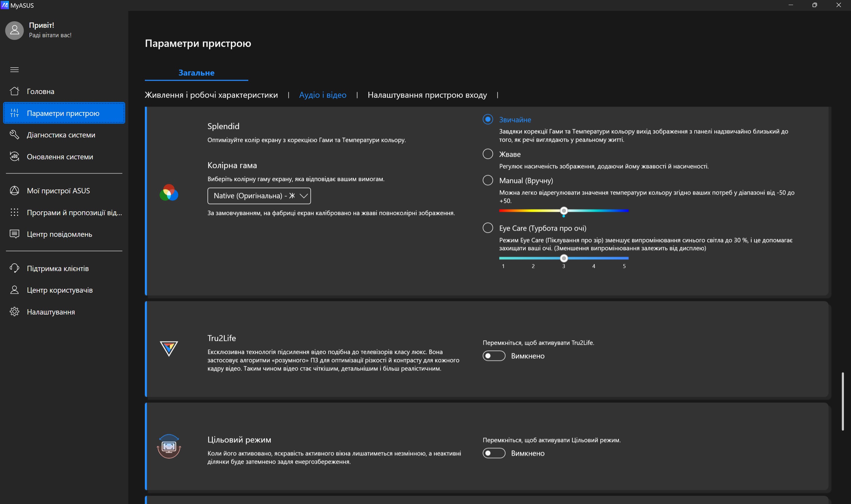851x504 pixels.
Task: Select the Жваве radio option
Action: point(488,154)
